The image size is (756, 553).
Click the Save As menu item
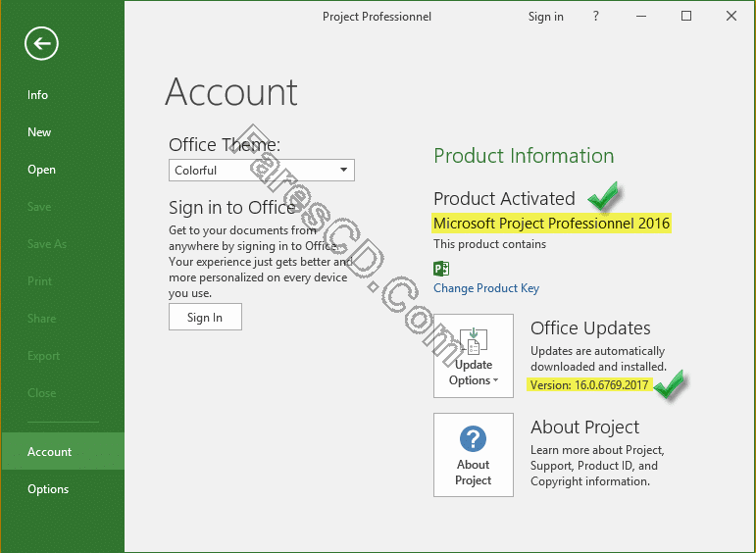click(47, 244)
